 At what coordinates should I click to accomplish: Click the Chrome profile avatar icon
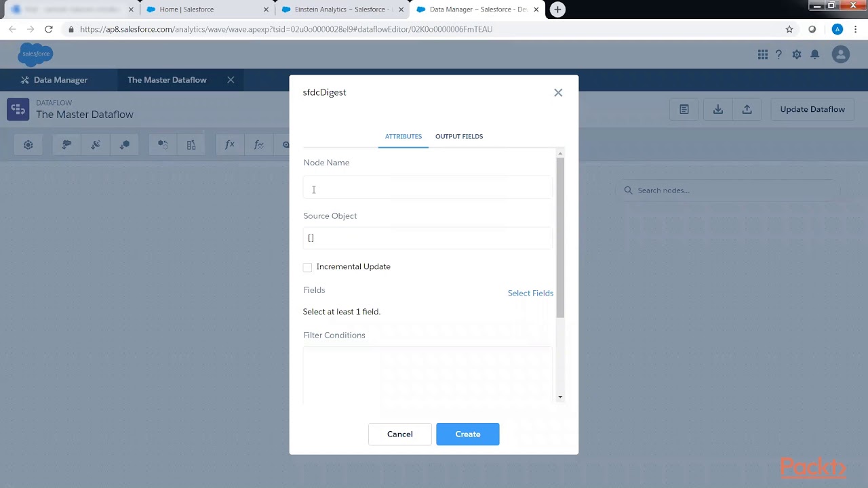click(x=837, y=29)
